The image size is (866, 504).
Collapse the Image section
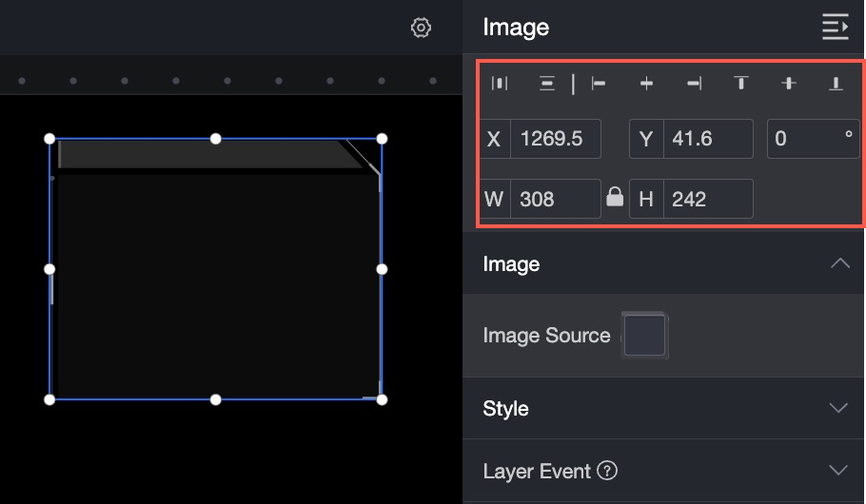(x=840, y=263)
